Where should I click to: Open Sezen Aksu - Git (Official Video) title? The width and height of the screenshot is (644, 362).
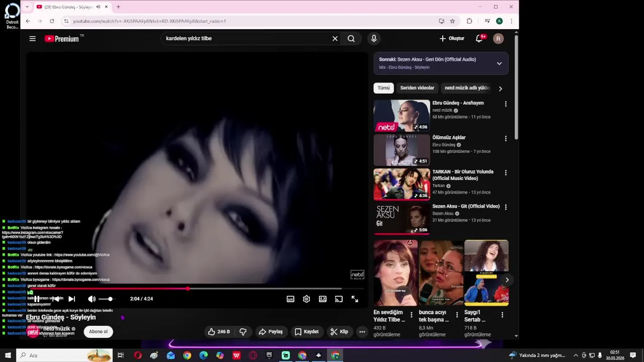point(466,206)
